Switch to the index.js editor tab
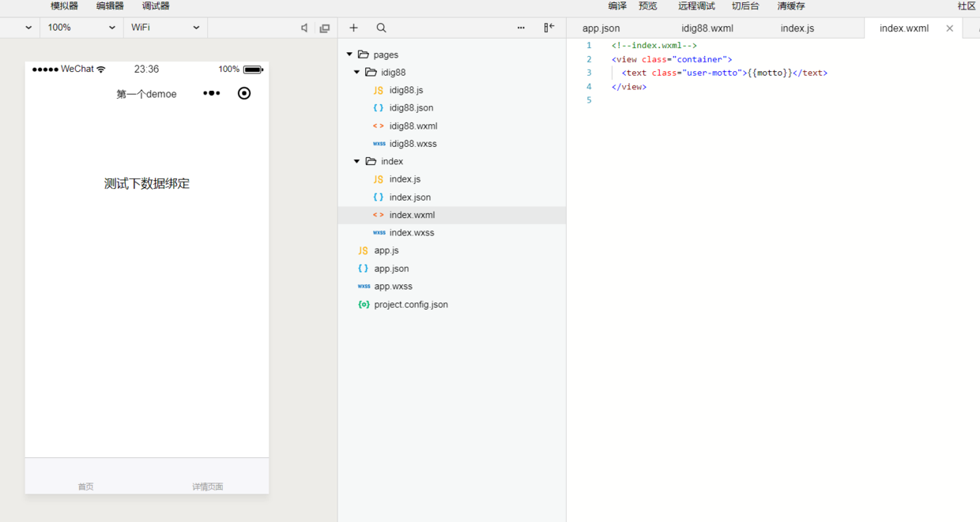The width and height of the screenshot is (980, 522). pos(797,28)
